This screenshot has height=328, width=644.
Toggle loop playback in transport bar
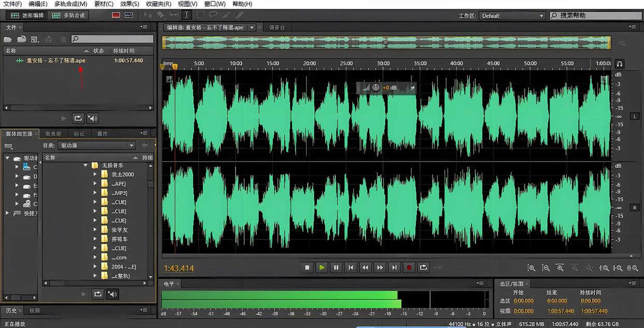point(424,267)
